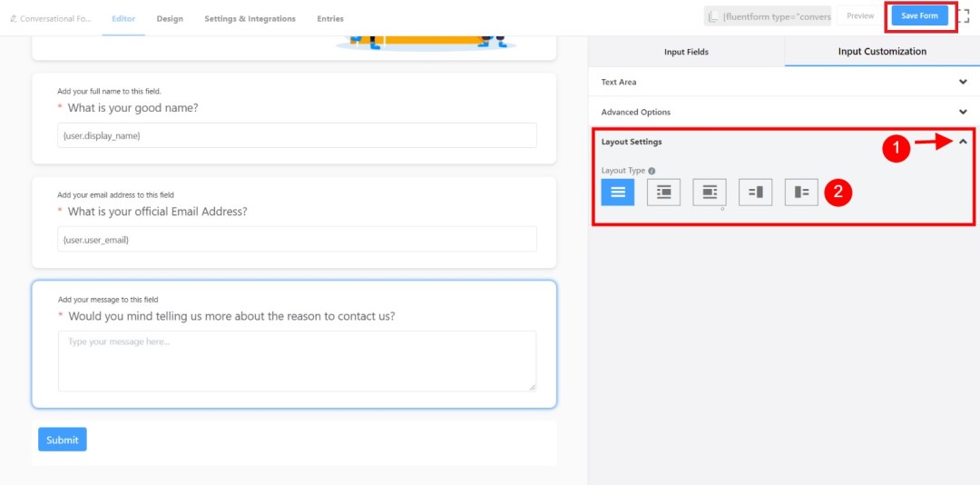Click the Layout Type info icon
Image resolution: width=980 pixels, height=485 pixels.
point(652,171)
